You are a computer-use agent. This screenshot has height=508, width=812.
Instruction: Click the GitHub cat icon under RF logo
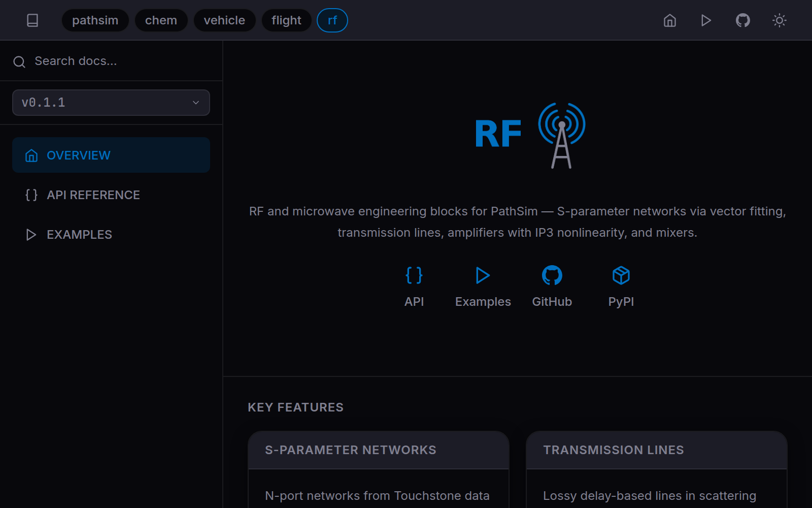coord(552,275)
